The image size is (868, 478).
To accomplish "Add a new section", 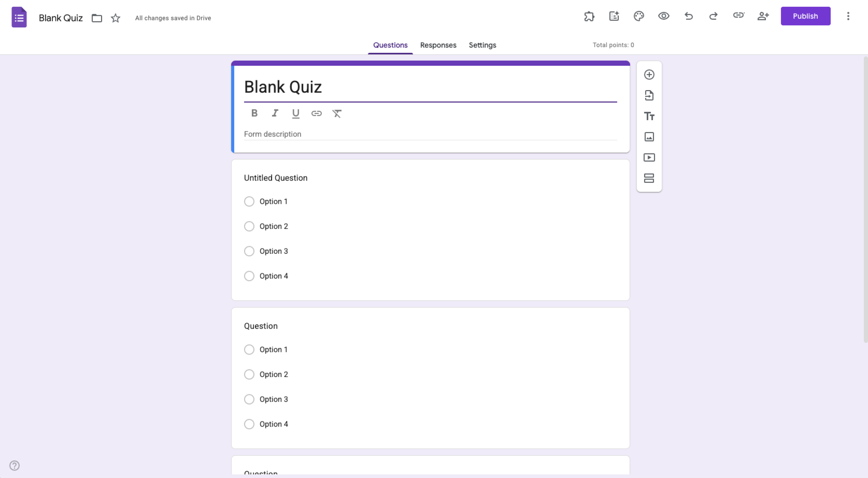I will tap(649, 178).
